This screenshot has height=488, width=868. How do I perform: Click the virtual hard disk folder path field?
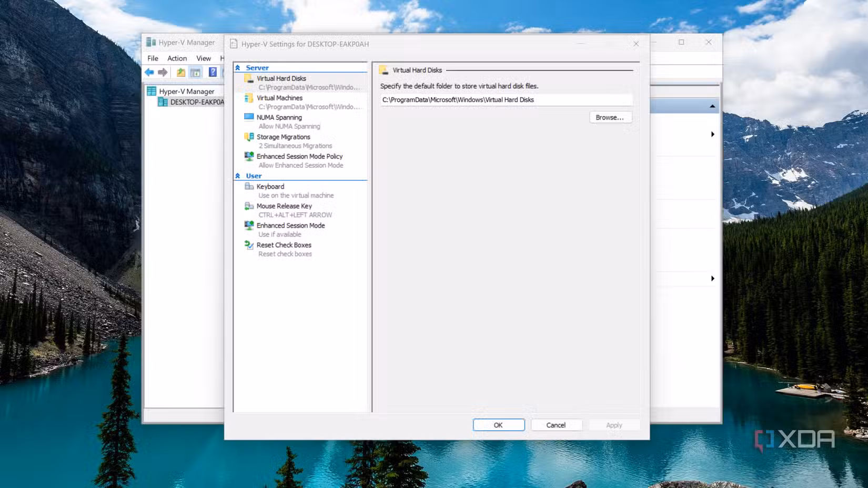(x=506, y=100)
